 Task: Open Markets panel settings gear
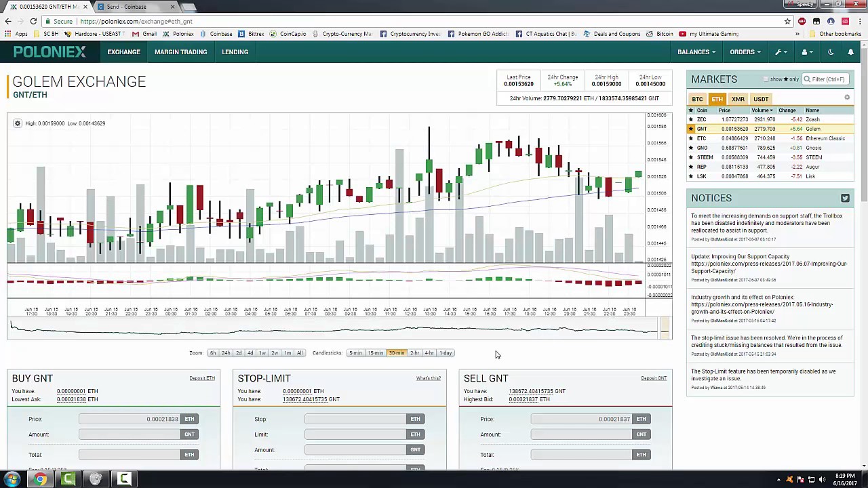[x=847, y=98]
